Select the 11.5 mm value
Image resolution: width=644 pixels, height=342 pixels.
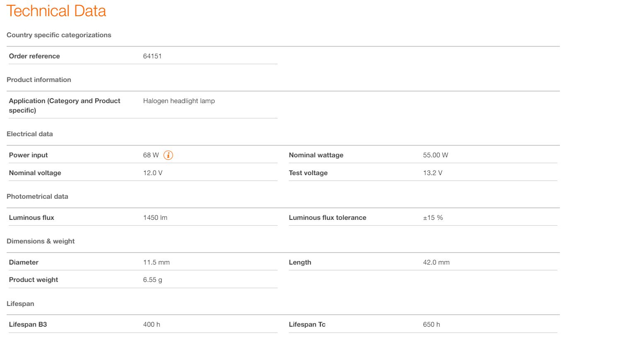click(157, 263)
